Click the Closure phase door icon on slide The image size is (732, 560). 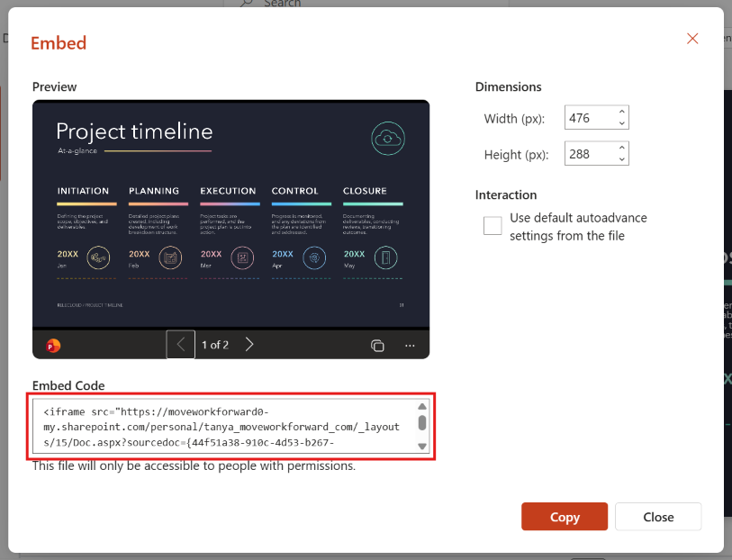385,257
